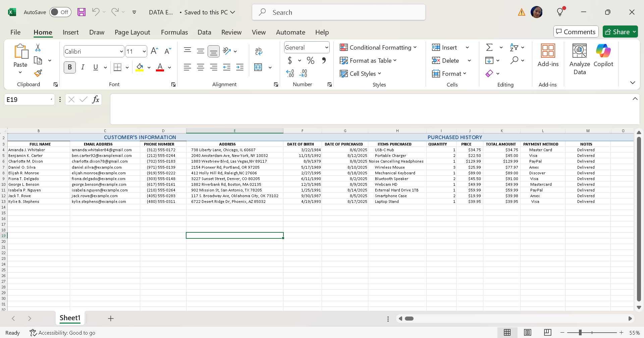Open the File menu
Screen dimensions: 644x338
pos(15,32)
